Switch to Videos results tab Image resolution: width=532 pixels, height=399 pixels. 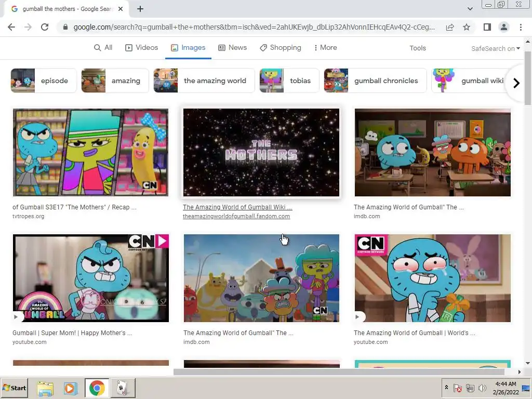point(142,48)
